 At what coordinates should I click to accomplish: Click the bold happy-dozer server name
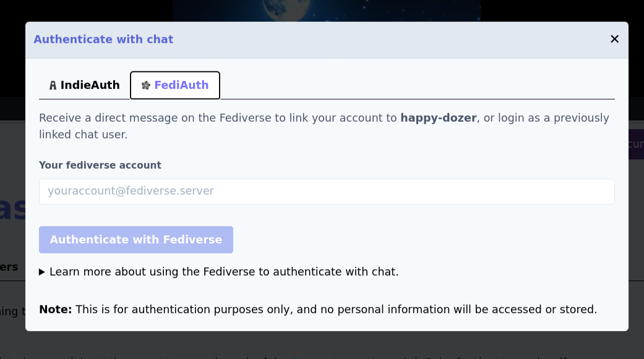pos(438,118)
